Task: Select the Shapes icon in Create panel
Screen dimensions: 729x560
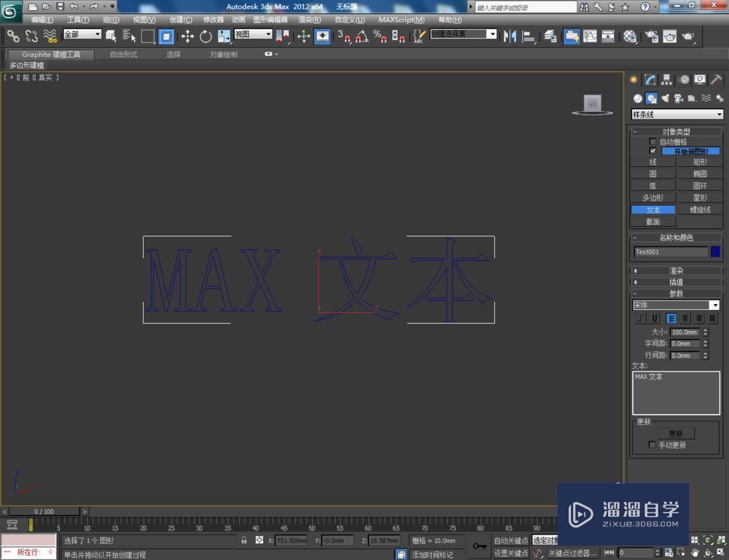Action: [x=650, y=98]
